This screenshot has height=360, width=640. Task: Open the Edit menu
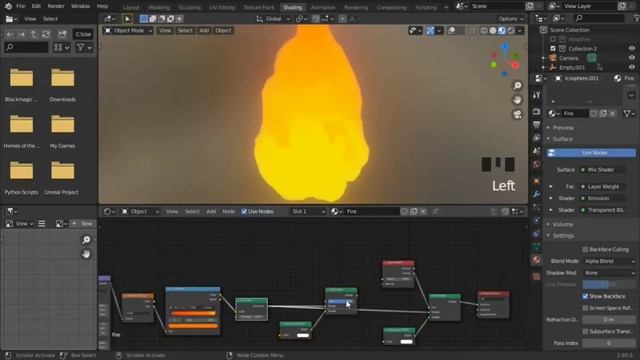36,6
